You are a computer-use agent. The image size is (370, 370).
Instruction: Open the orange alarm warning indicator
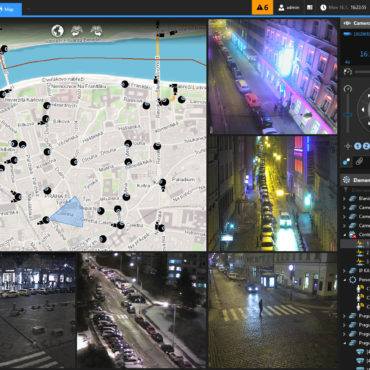[x=262, y=7]
